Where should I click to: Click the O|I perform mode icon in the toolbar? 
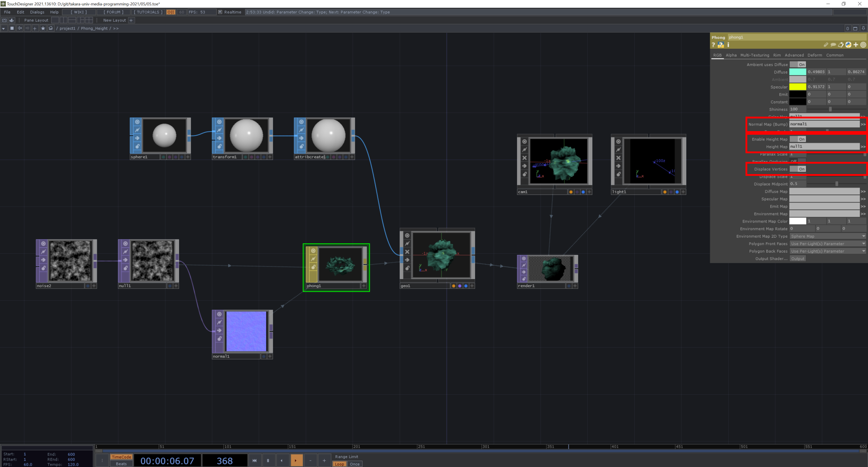point(170,12)
